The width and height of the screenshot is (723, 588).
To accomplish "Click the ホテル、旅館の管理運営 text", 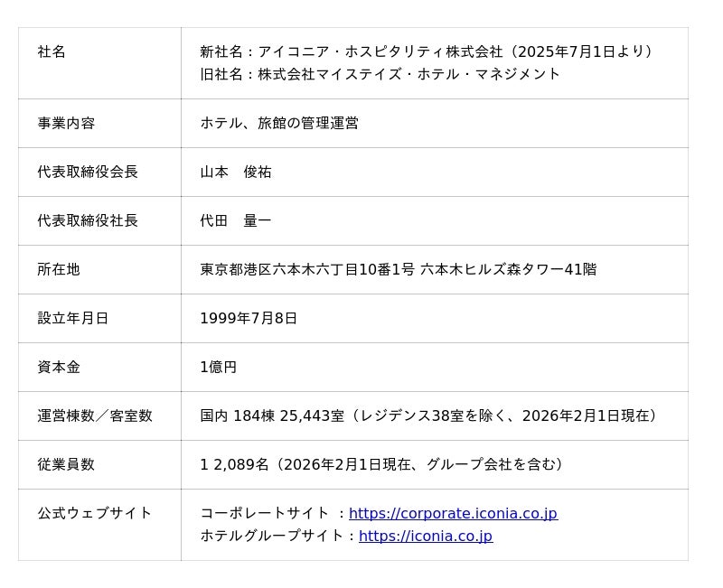I will tap(279, 124).
